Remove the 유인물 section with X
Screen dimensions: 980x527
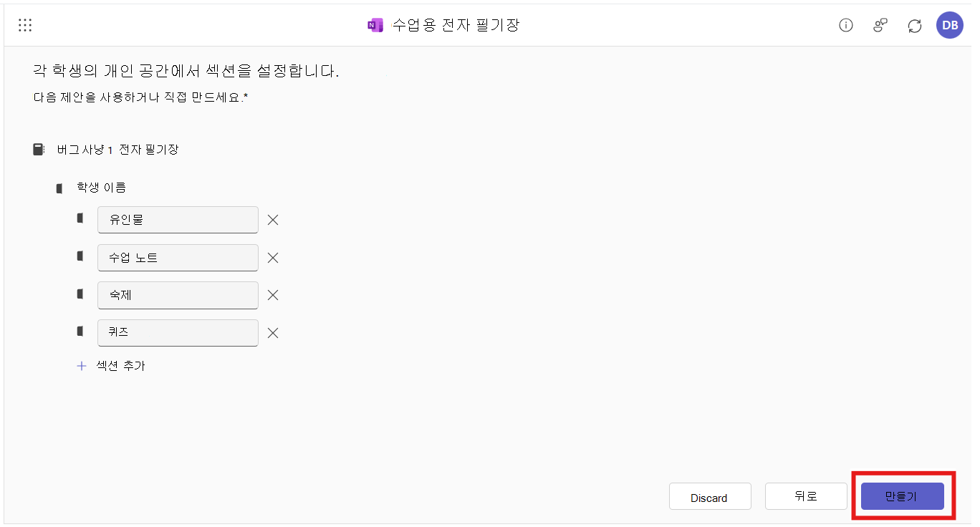tap(273, 220)
